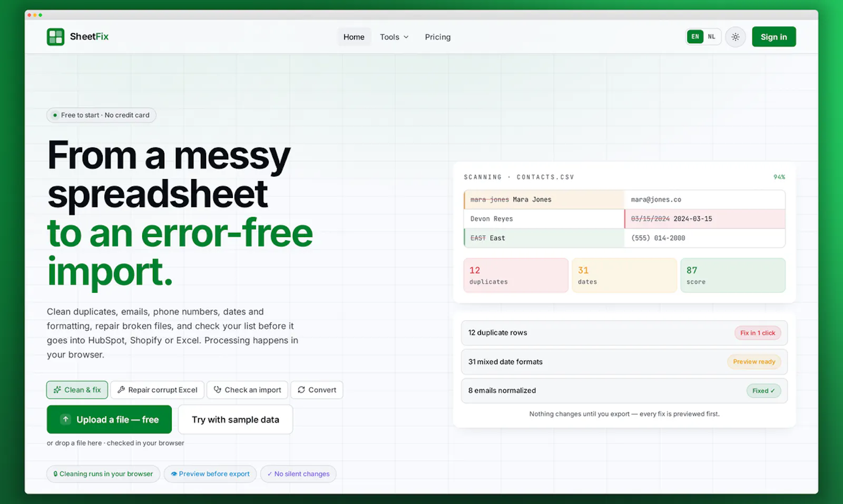This screenshot has height=504, width=843.
Task: Click the 31 mixed date formats row
Action: [x=624, y=362]
